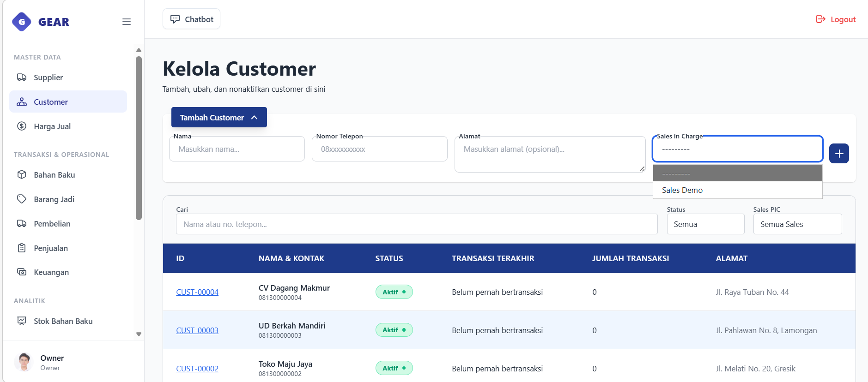Image resolution: width=868 pixels, height=382 pixels.
Task: Click the Stok Bahan Baku chart icon
Action: 22,321
